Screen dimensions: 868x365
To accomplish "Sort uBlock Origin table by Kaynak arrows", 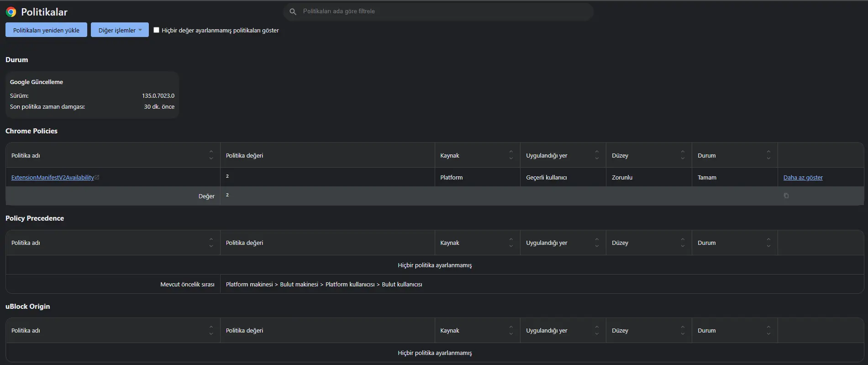I will tap(511, 330).
